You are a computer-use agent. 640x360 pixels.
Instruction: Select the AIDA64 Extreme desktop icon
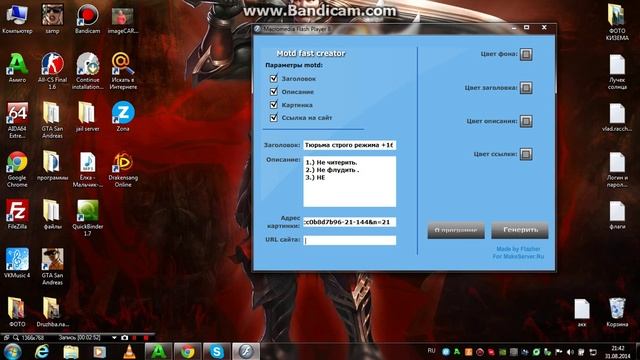pyautogui.click(x=17, y=120)
